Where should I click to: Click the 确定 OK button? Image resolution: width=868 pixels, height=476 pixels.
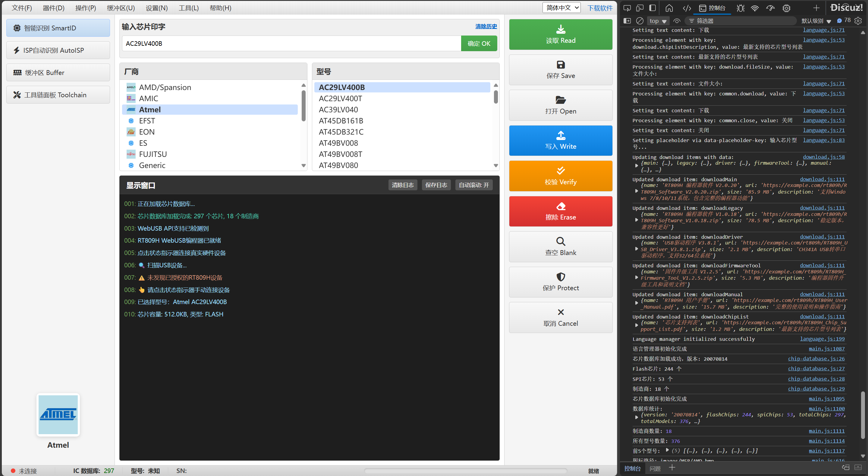click(479, 43)
